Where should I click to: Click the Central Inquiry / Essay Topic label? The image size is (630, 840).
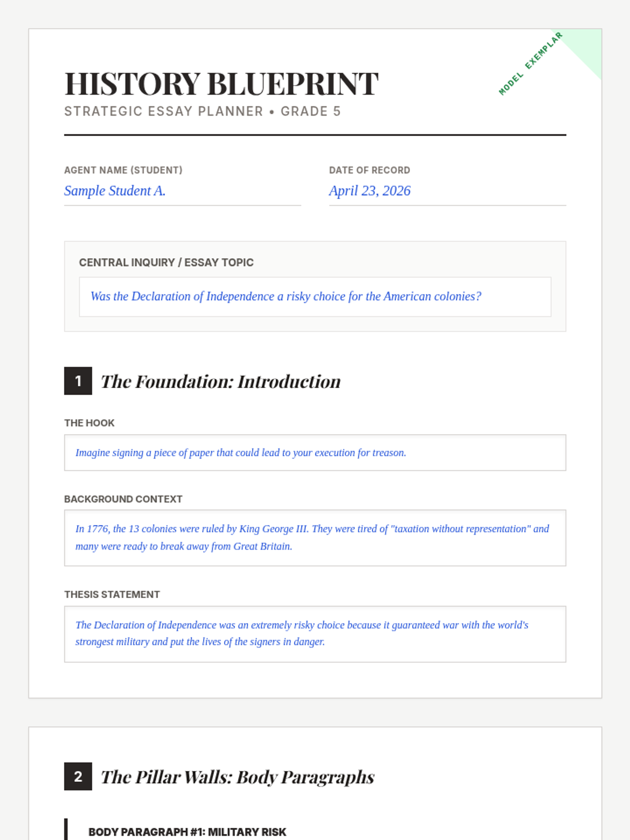pos(166,262)
